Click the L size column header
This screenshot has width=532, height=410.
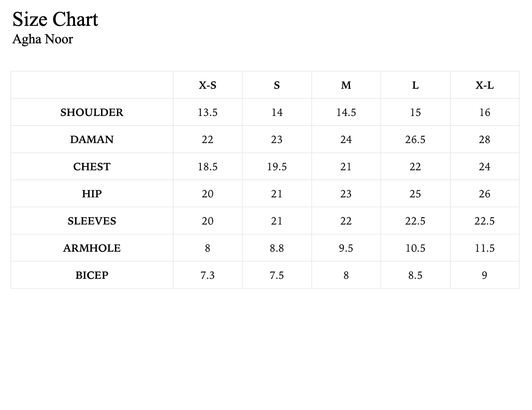[415, 85]
